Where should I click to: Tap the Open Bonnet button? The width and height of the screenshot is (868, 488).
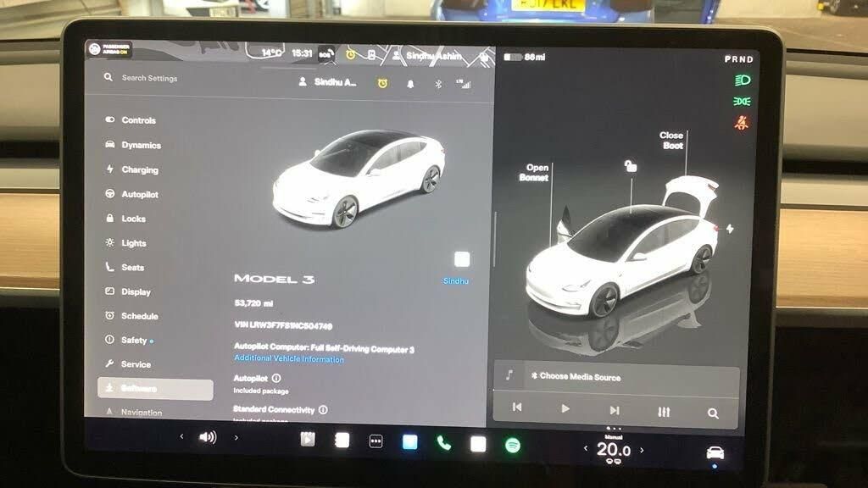coord(534,172)
